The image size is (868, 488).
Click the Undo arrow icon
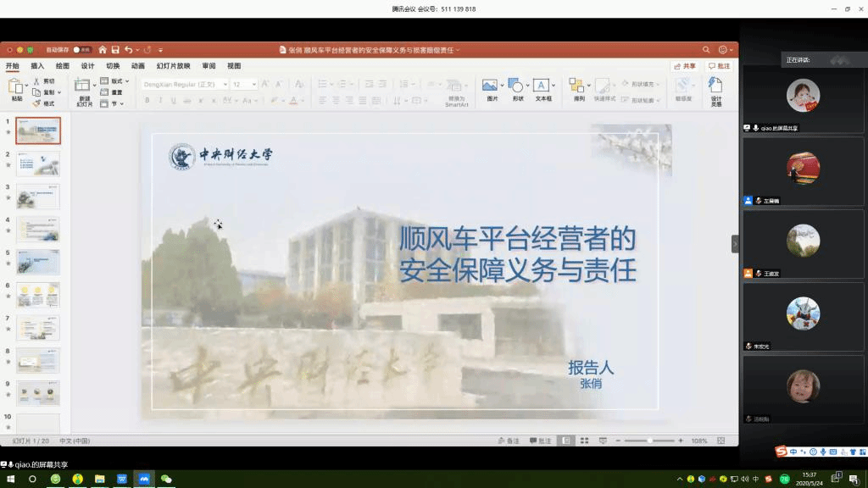(128, 50)
